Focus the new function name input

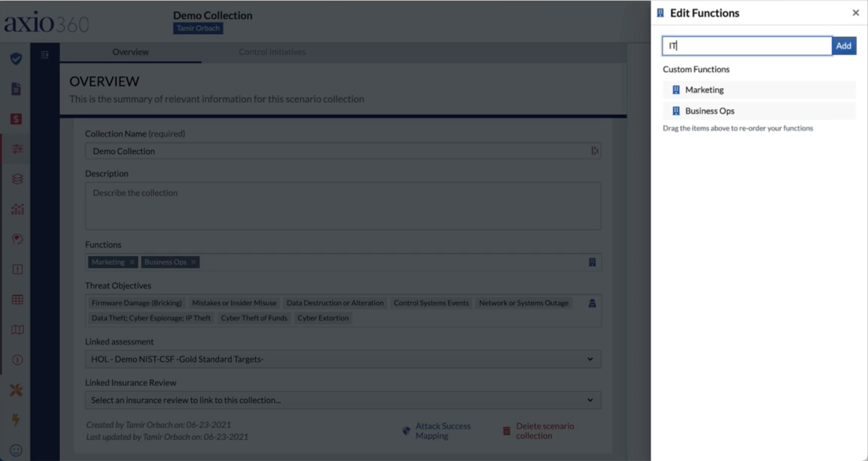coord(747,46)
